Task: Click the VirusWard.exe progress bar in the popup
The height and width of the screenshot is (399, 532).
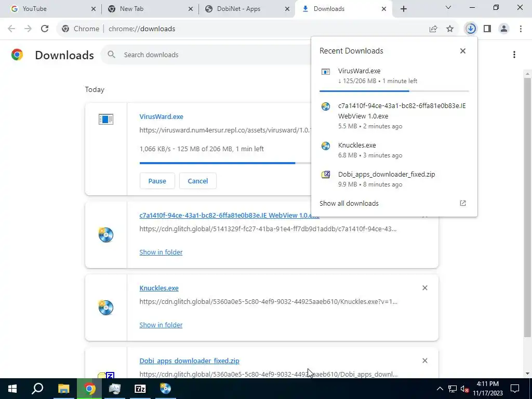Action: click(x=394, y=91)
